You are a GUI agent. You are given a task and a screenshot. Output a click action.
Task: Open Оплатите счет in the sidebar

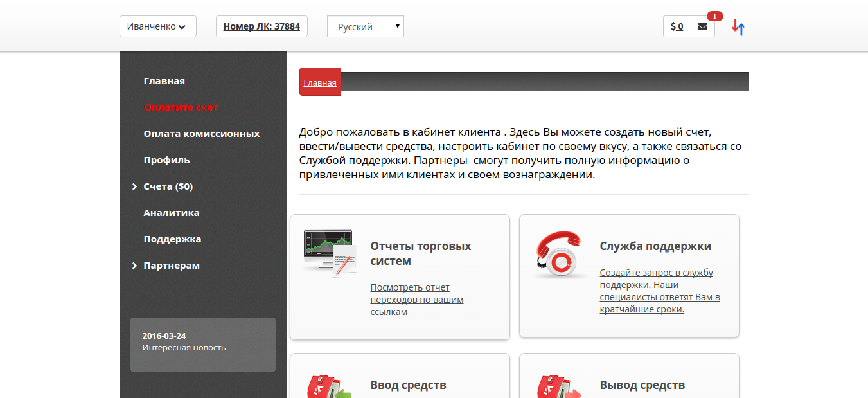coord(181,107)
